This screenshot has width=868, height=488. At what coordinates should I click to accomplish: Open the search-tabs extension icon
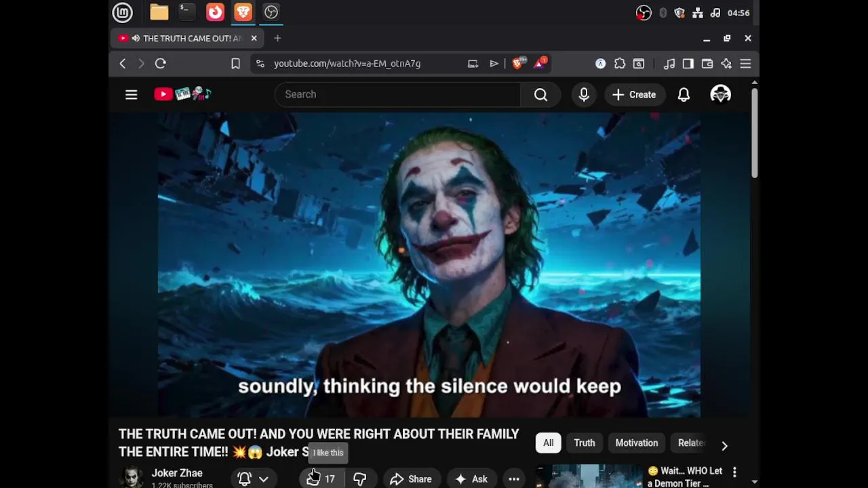click(x=639, y=64)
